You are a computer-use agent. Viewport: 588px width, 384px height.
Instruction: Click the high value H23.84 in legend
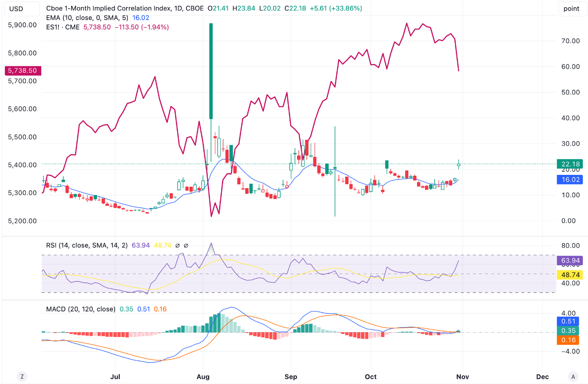[243, 8]
